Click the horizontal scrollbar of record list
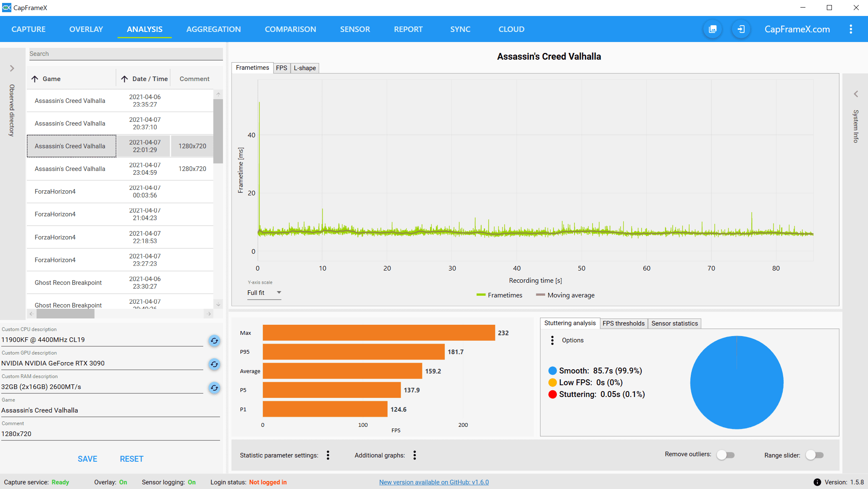The width and height of the screenshot is (868, 489). click(x=65, y=314)
